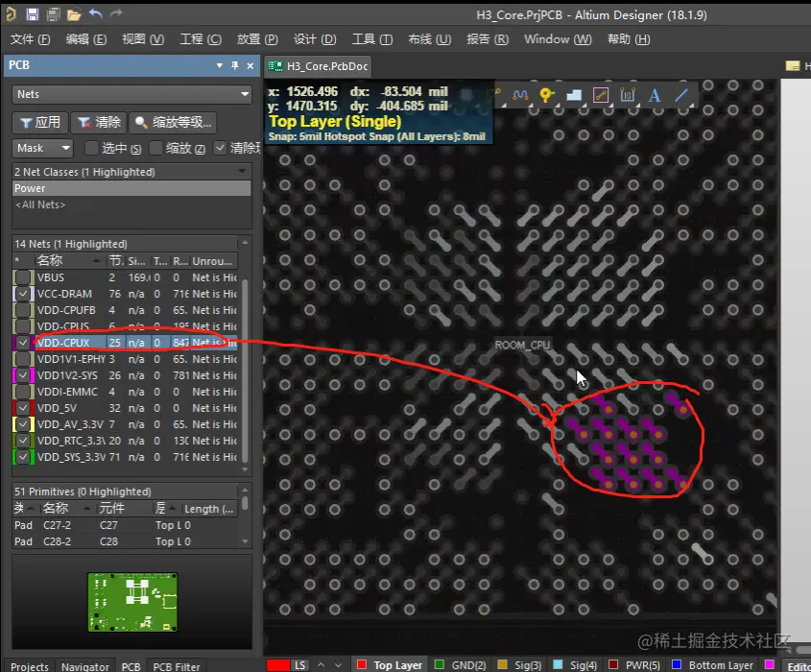Check the VDD-CPUFB net checkbox

tap(23, 310)
